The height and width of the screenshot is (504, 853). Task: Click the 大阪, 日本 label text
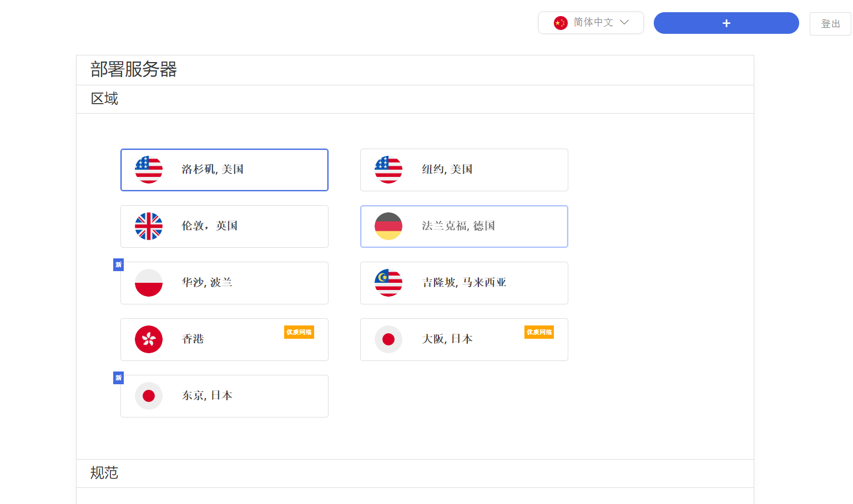(447, 339)
